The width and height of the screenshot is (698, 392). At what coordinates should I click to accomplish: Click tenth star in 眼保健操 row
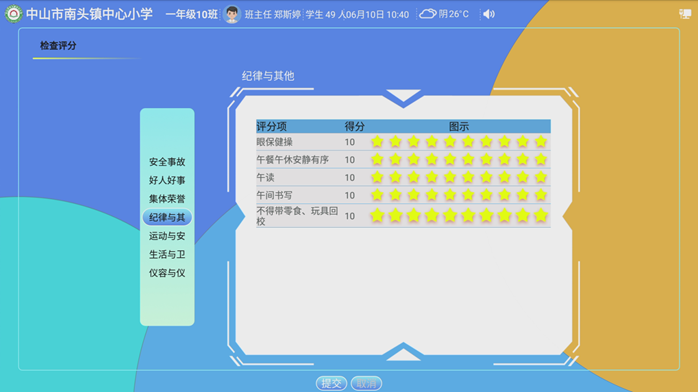[x=541, y=141]
